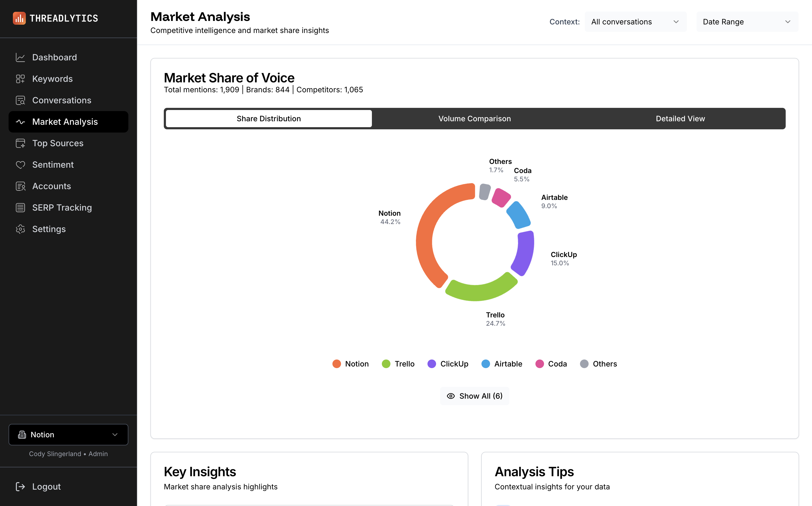Image resolution: width=812 pixels, height=506 pixels.
Task: Click the Settings gear icon
Action: click(x=20, y=229)
